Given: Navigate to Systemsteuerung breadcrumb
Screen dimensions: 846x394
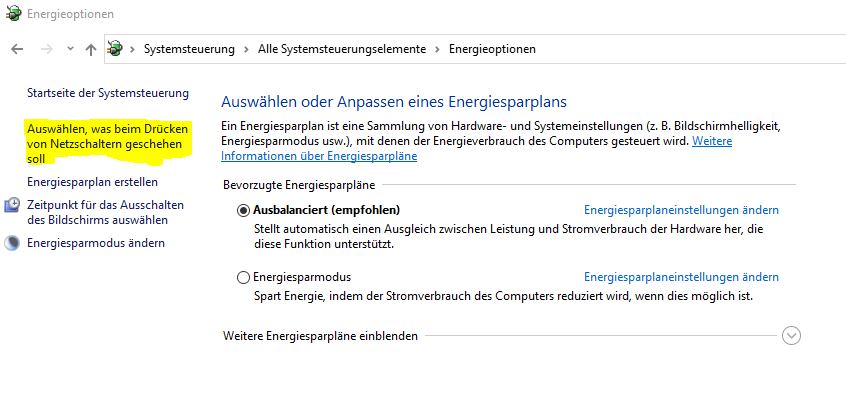Looking at the screenshot, I should click(x=189, y=49).
